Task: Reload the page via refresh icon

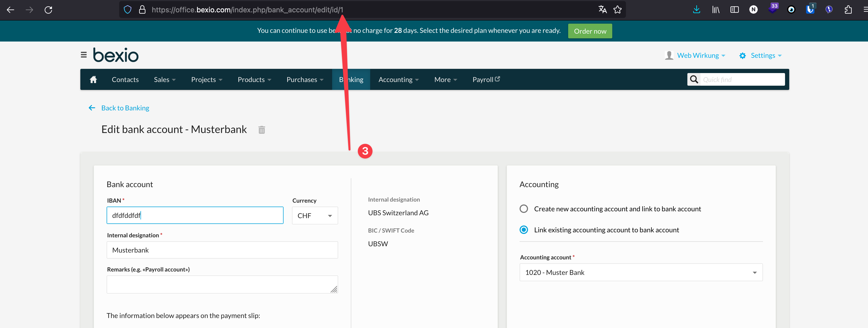Action: pos(48,10)
